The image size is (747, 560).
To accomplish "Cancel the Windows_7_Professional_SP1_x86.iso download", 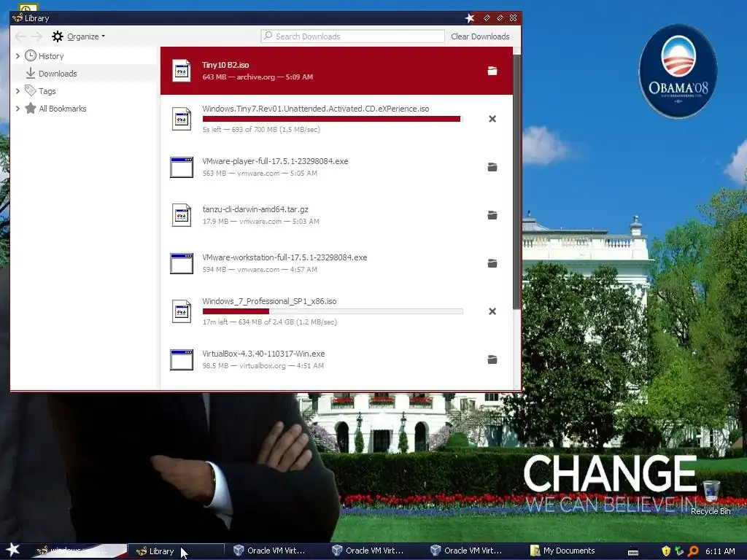I will (x=492, y=311).
